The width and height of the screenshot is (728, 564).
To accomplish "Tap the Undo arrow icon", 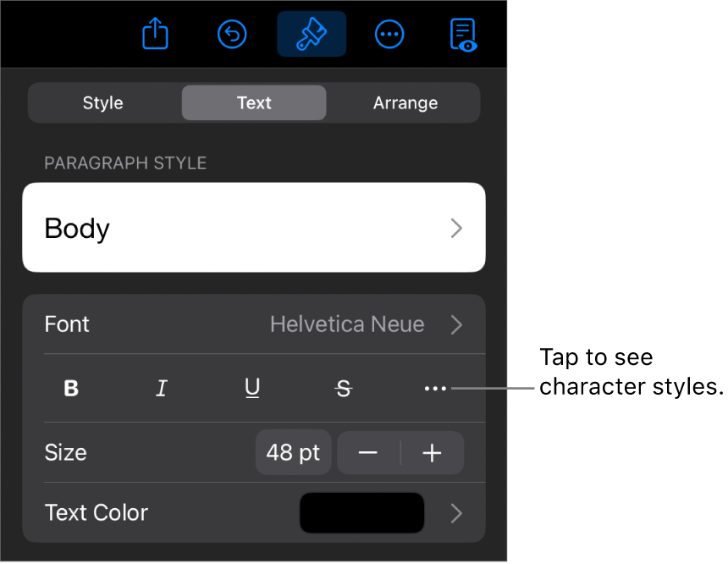I will [x=232, y=34].
